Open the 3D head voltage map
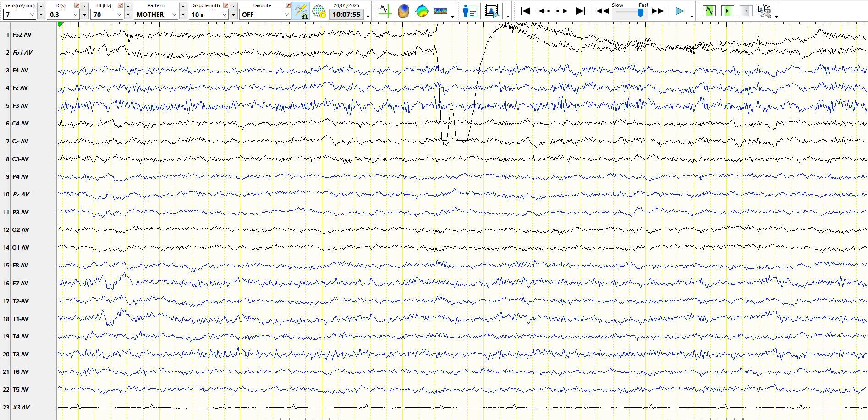The width and height of the screenshot is (868, 420). pos(403,11)
